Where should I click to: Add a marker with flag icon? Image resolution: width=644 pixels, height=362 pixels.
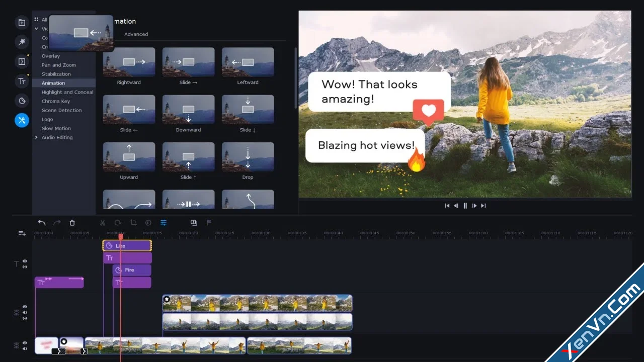pyautogui.click(x=209, y=223)
